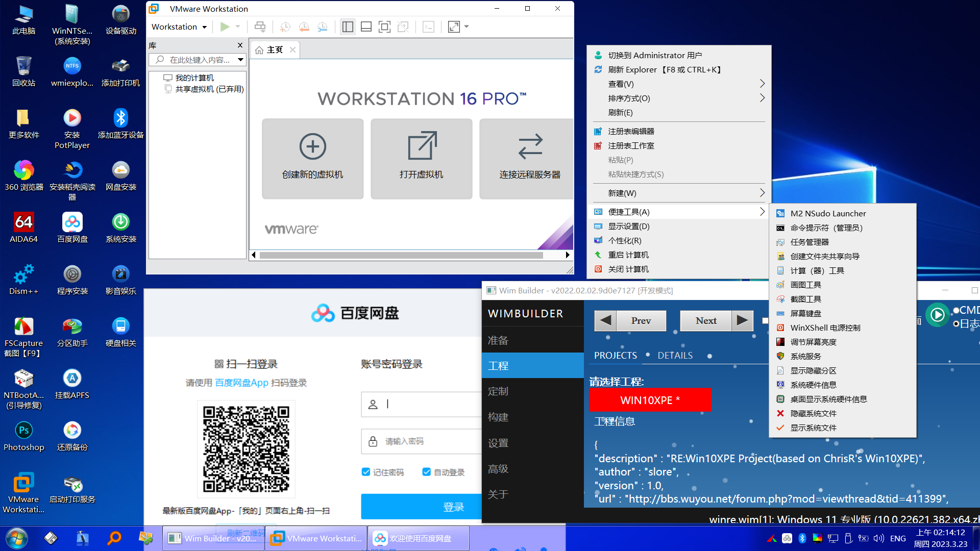Click the 创建新的虚拟机 tile in VMware

click(x=313, y=159)
